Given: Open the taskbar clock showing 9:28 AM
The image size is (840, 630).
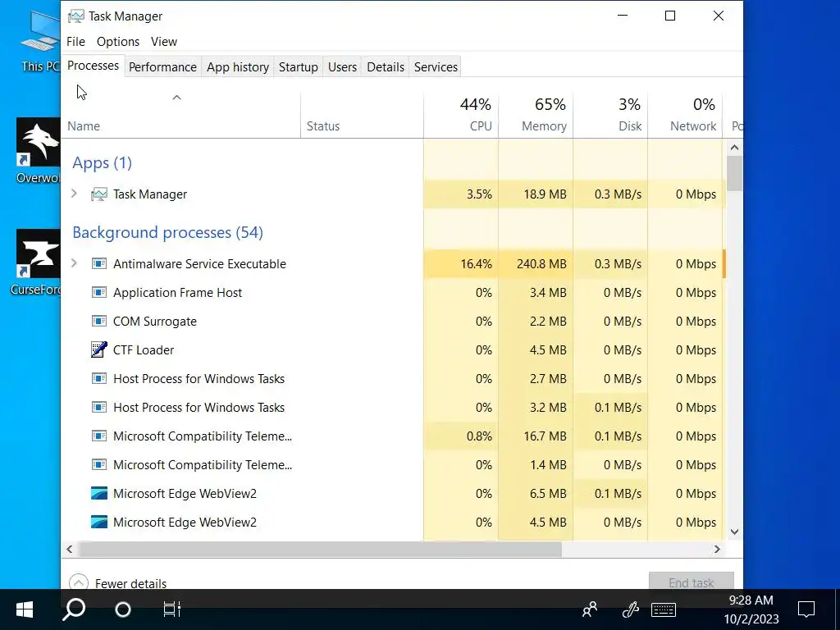Looking at the screenshot, I should click(751, 609).
